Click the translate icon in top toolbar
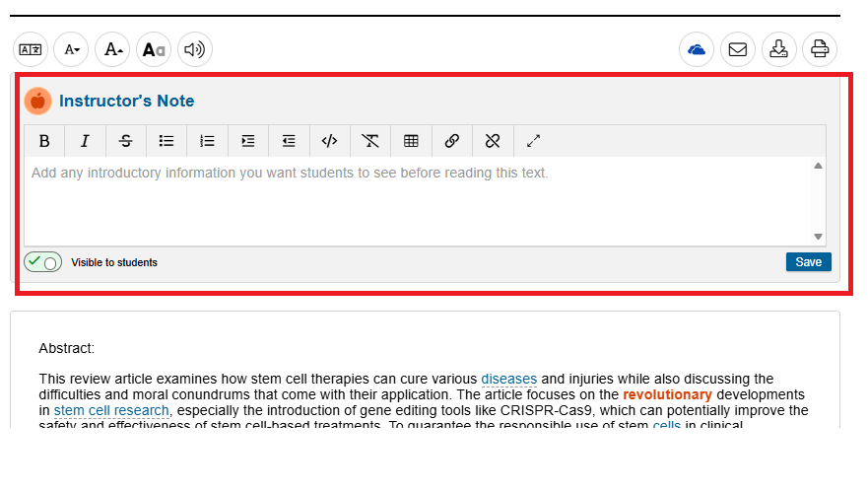The width and height of the screenshot is (868, 492). pyautogui.click(x=32, y=49)
